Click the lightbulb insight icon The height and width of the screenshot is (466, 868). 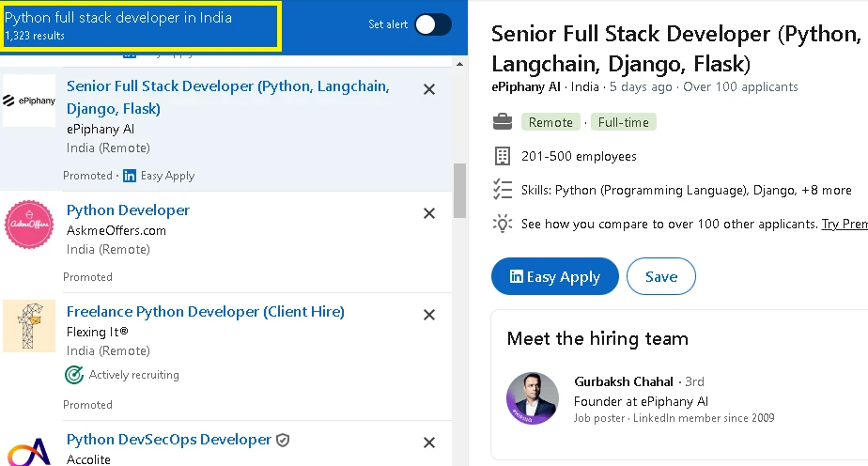coord(502,224)
